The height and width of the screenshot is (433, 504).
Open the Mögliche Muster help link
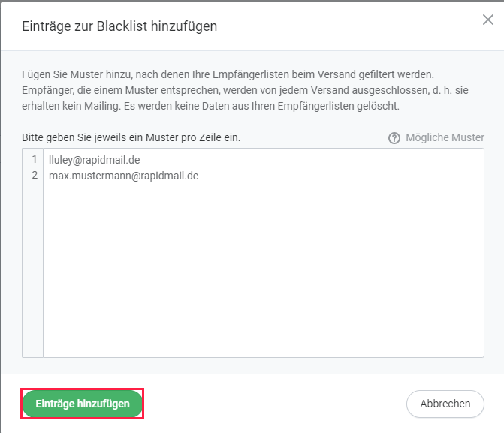tap(445, 137)
